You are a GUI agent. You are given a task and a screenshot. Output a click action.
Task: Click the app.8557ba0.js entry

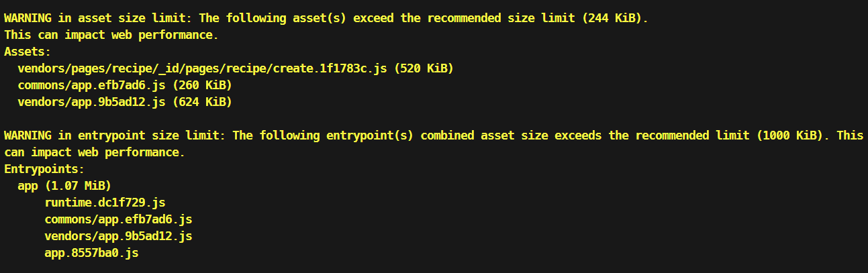point(91,253)
